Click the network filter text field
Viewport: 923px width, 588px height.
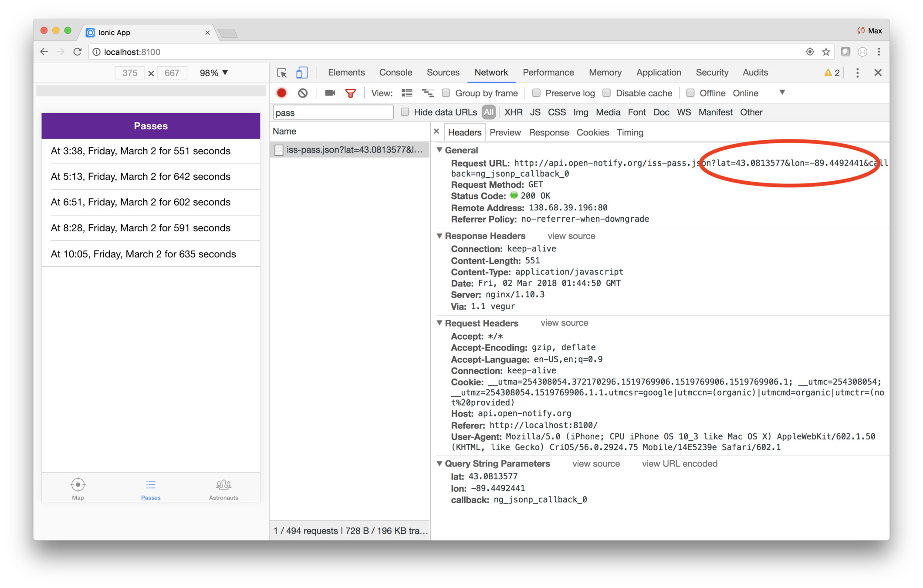pos(333,112)
